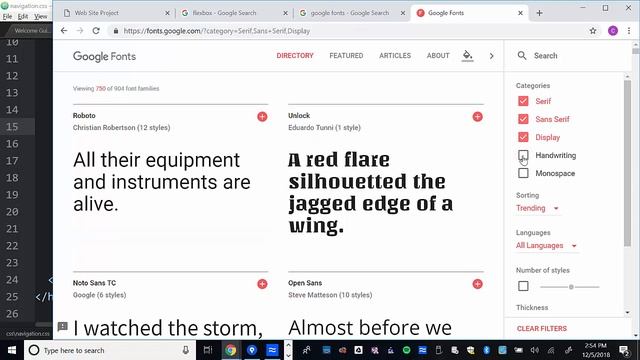Click the site lock icon in the address bar
The width and height of the screenshot is (640, 360).
(x=116, y=31)
